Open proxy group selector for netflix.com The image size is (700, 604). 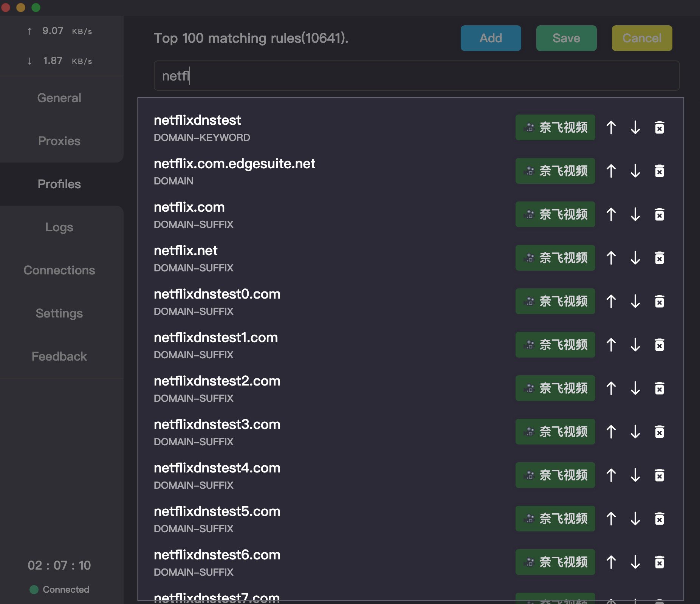[555, 215]
